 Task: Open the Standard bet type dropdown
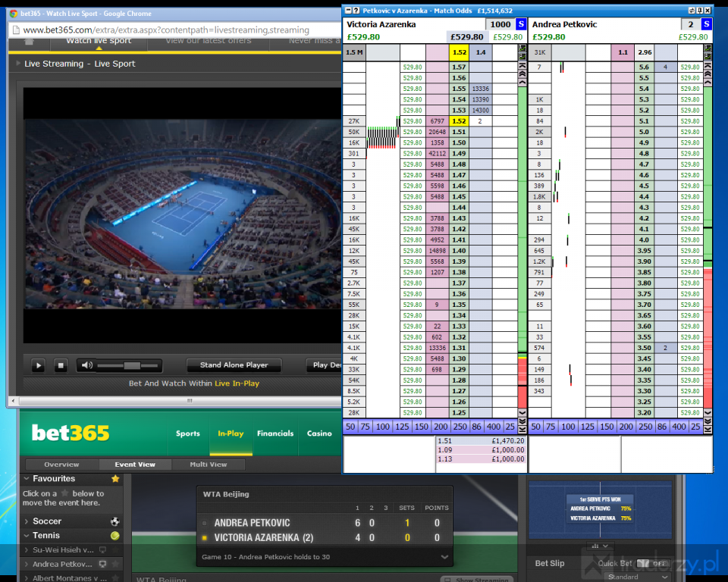point(639,577)
